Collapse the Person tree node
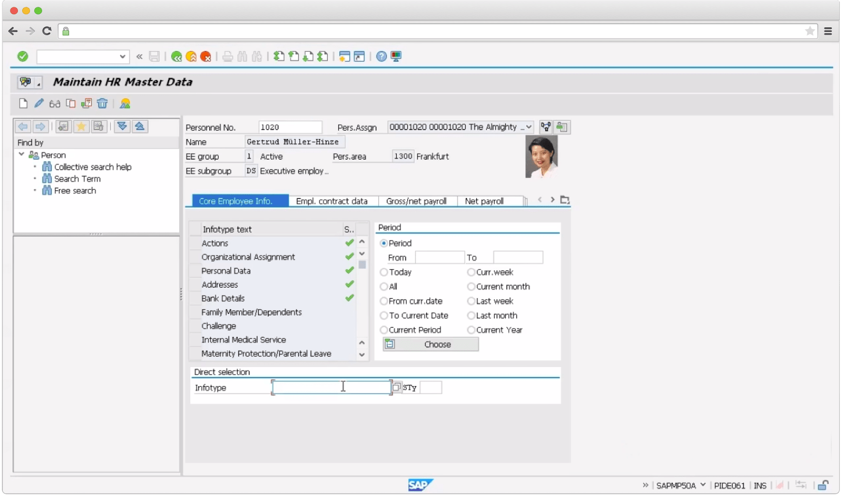 22,154
